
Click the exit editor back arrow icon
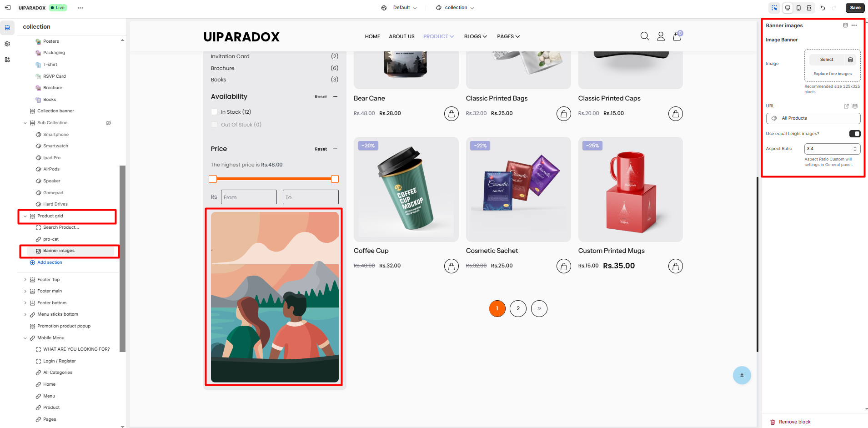(x=8, y=8)
